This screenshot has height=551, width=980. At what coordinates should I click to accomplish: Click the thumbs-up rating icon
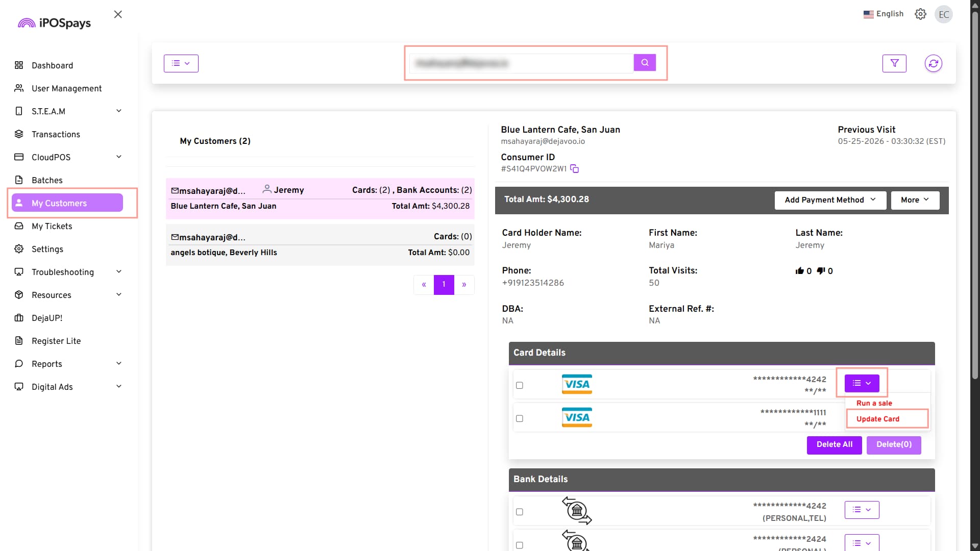pos(800,271)
